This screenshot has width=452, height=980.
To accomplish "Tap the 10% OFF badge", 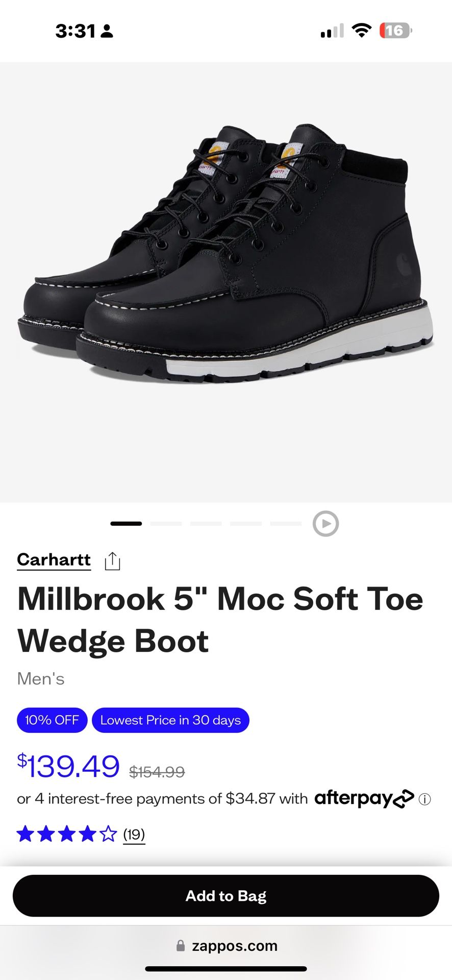I will tap(52, 720).
